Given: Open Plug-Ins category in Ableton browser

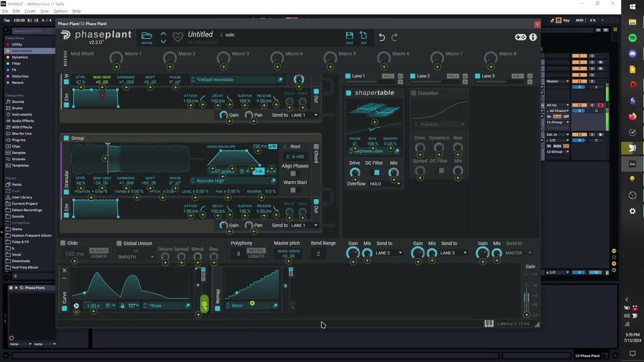Looking at the screenshot, I should pyautogui.click(x=19, y=140).
